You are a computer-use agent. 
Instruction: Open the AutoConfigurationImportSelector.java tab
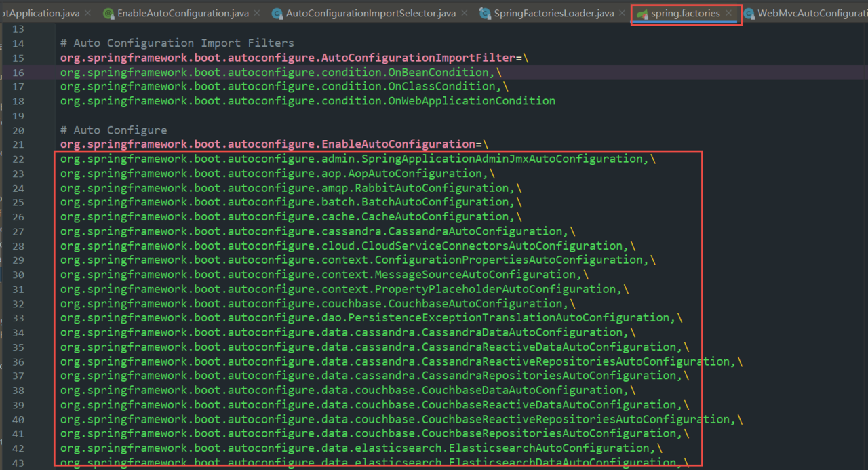pyautogui.click(x=371, y=13)
